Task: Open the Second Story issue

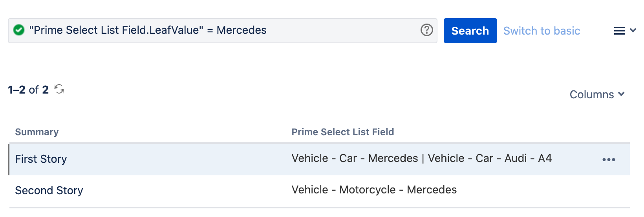Action: pyautogui.click(x=49, y=191)
